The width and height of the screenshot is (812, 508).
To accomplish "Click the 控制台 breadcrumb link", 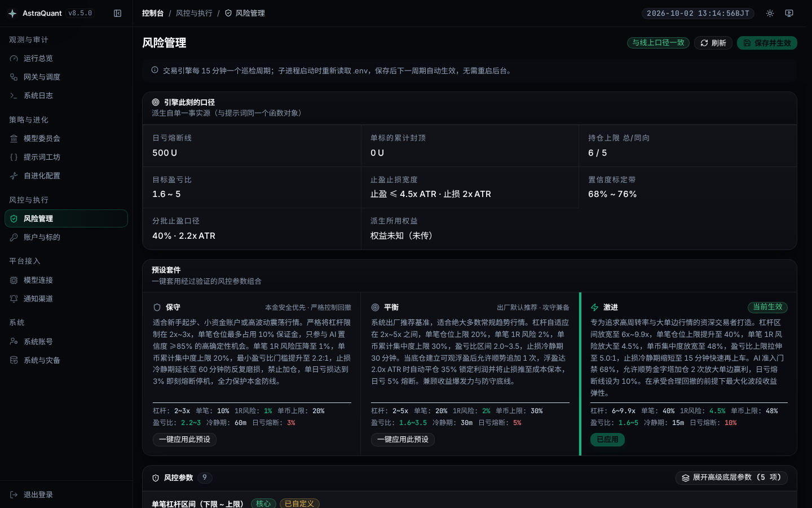I will tap(153, 13).
